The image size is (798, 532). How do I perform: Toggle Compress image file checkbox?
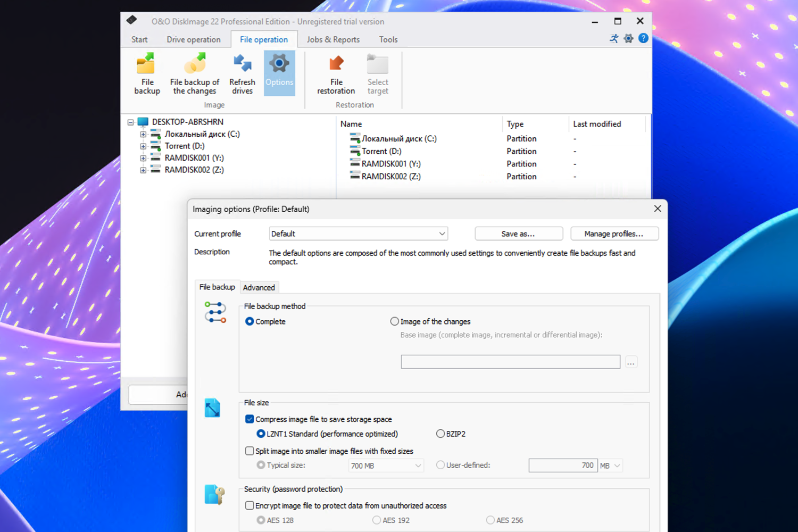click(250, 419)
